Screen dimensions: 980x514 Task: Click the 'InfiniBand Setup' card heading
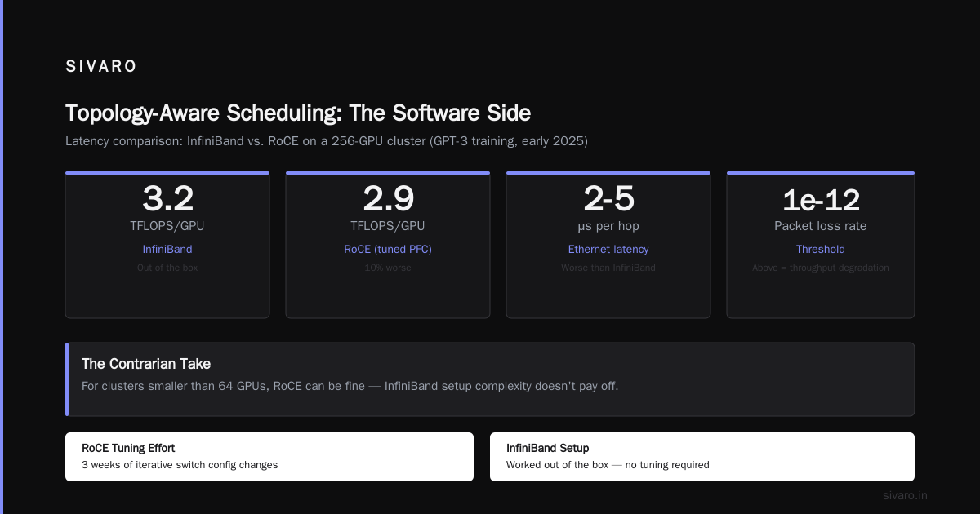(x=547, y=448)
